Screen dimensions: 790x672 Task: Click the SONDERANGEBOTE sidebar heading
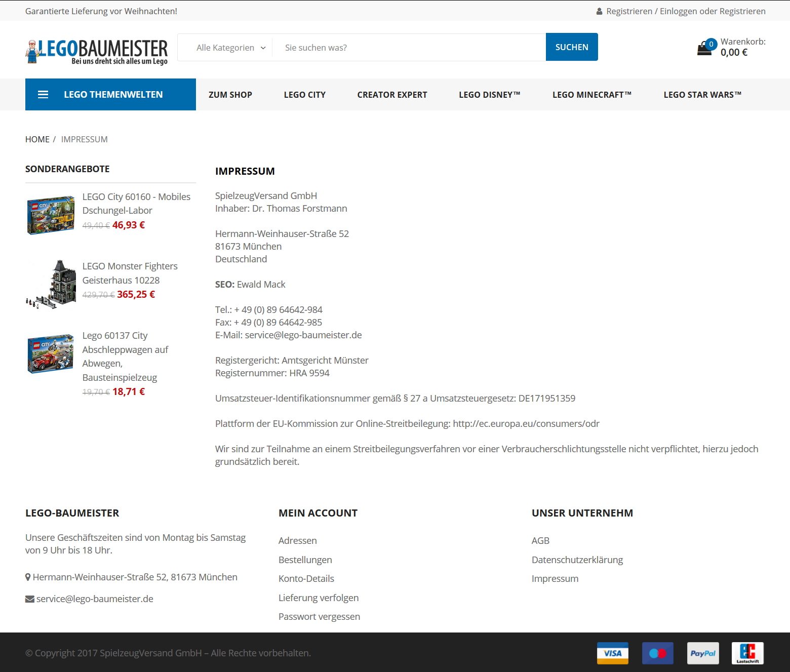67,169
